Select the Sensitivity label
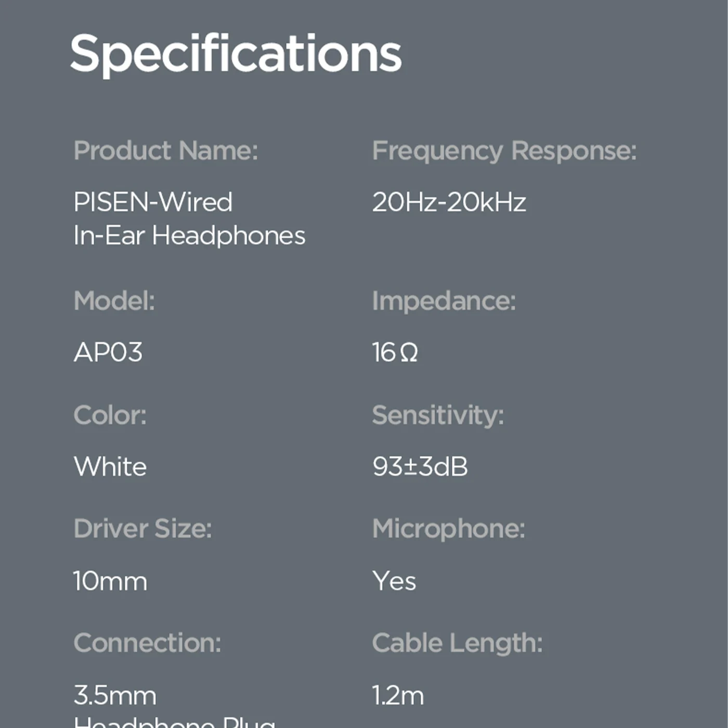Image resolution: width=728 pixels, height=728 pixels. (x=438, y=415)
